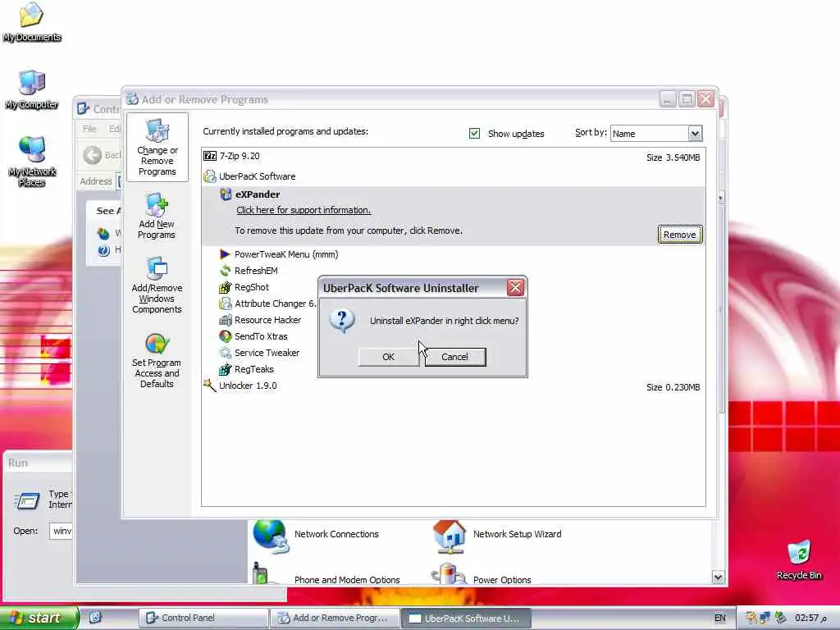Select Set Program Access and Defaults icon
Screen dimensions: 840x630
tap(157, 361)
